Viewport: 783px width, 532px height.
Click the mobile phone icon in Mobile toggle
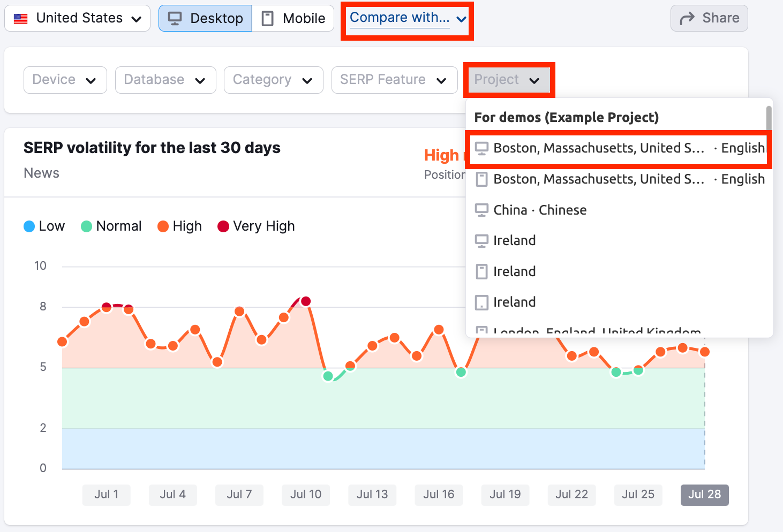point(267,19)
